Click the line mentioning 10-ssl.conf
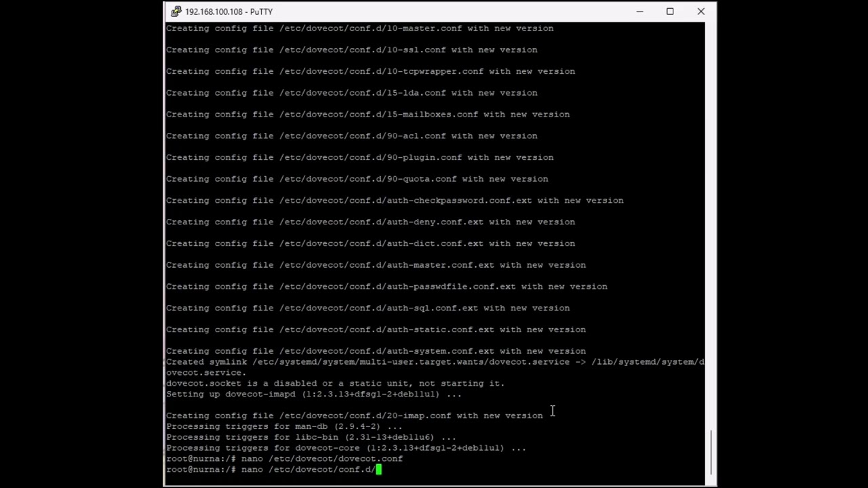 352,50
